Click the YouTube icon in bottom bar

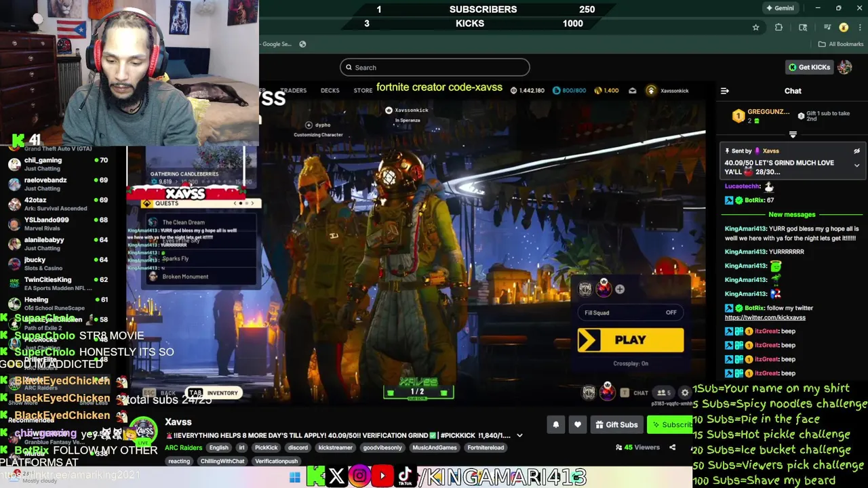[382, 476]
